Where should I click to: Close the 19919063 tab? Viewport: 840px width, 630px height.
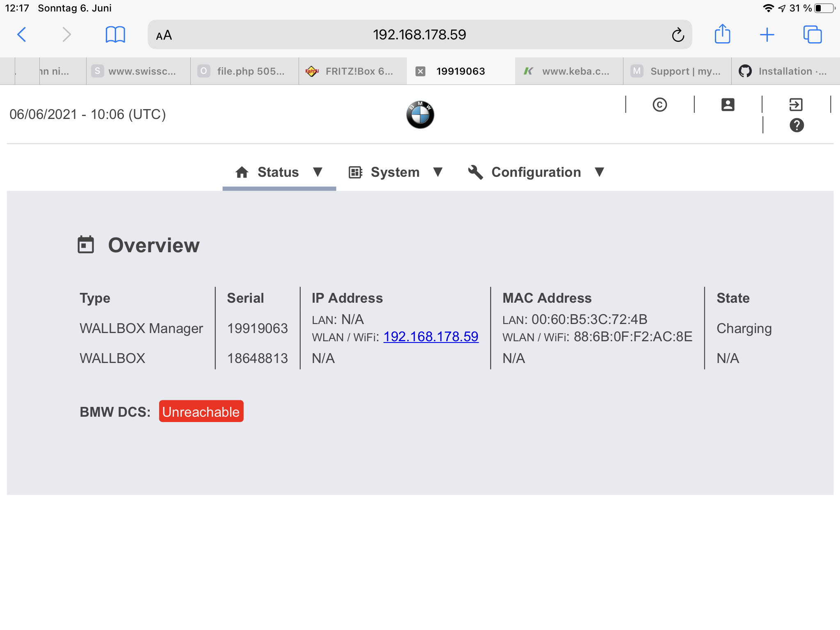[420, 71]
